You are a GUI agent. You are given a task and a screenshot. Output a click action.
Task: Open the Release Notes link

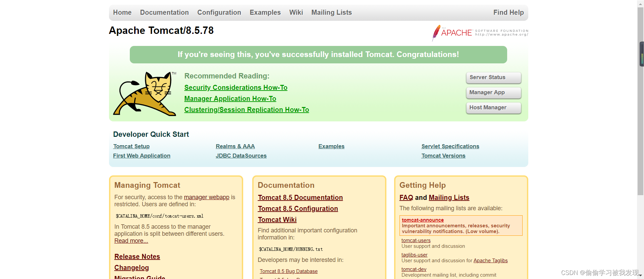pyautogui.click(x=137, y=257)
